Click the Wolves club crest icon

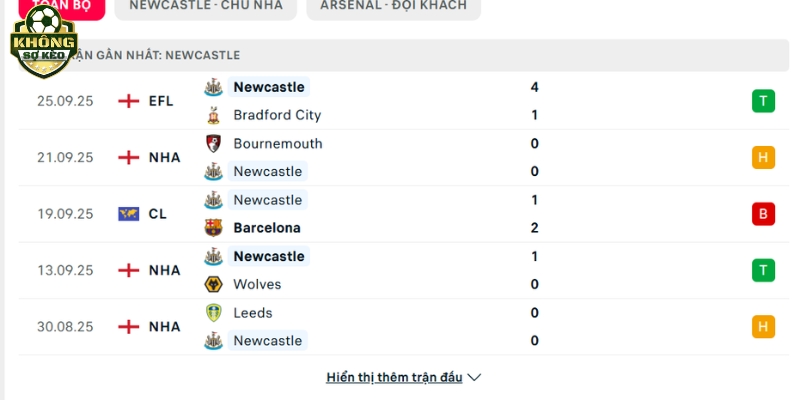[213, 284]
